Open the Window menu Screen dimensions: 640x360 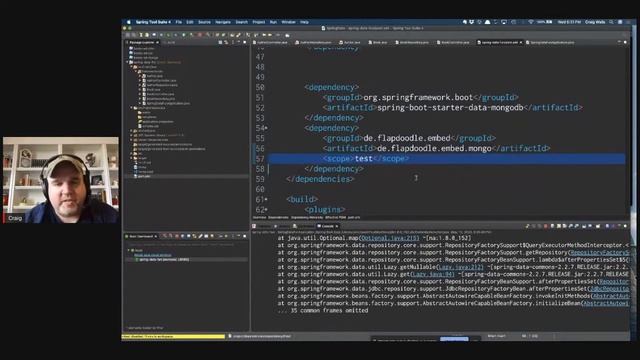(288, 22)
